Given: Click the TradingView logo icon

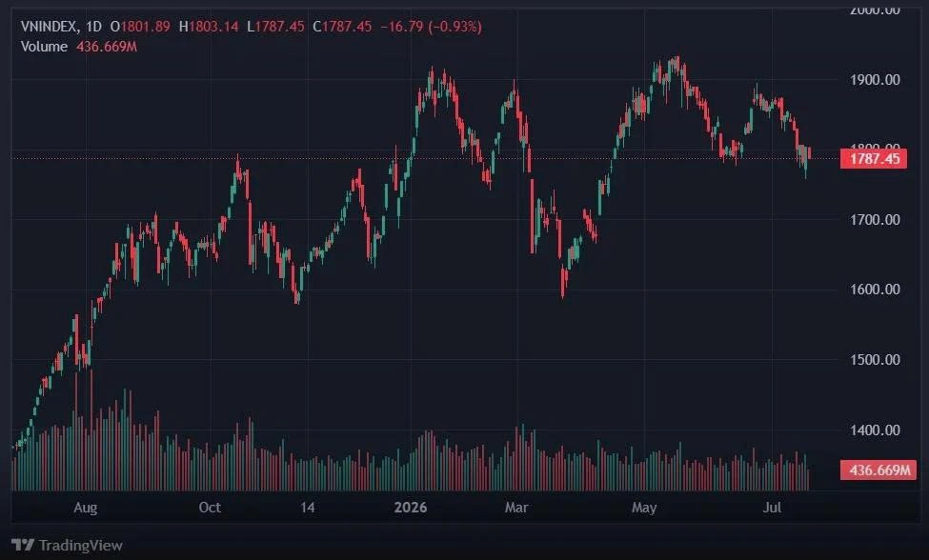Looking at the screenshot, I should tap(23, 545).
